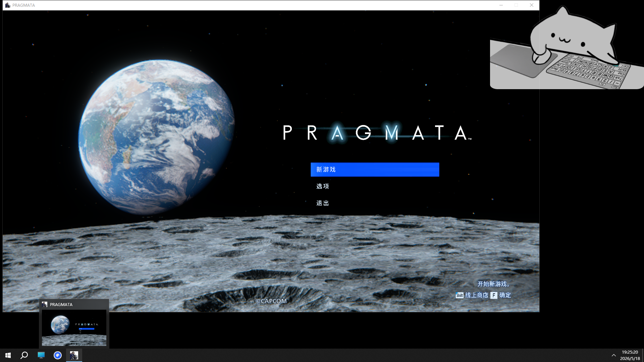
Task: Click the PRAGMATA taskbar icon
Action: [x=74, y=355]
